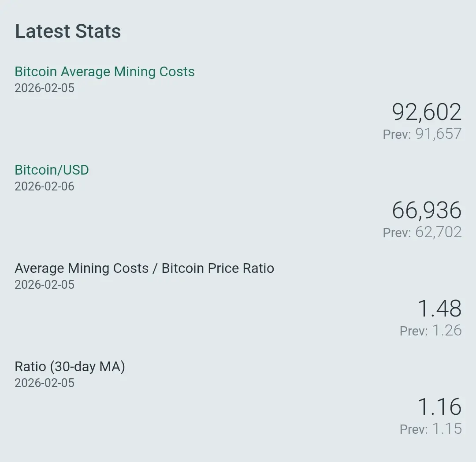Click the 'Prev:' label beside 62,702
476x462 pixels.
coord(397,233)
